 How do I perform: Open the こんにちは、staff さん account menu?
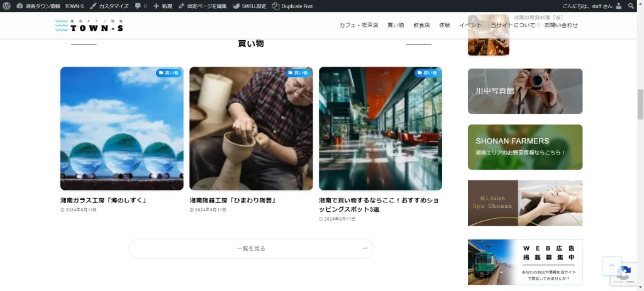click(x=592, y=6)
